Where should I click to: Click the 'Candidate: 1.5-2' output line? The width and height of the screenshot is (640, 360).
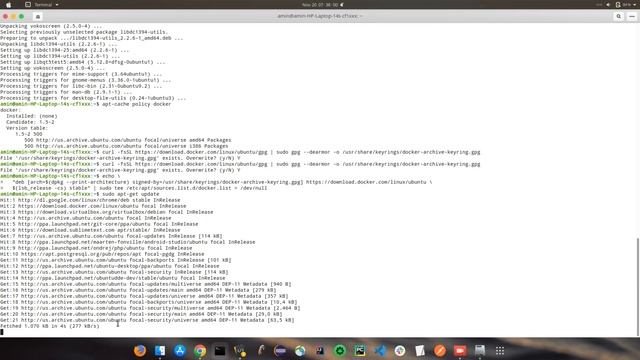click(30, 122)
